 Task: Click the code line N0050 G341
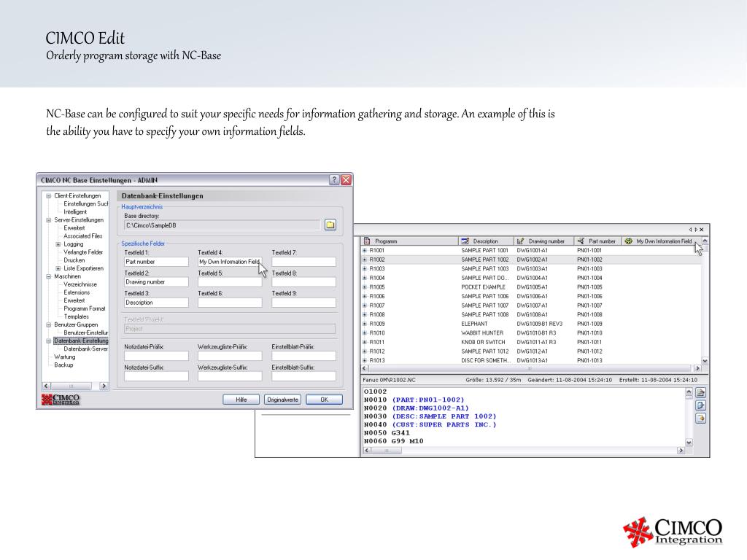(x=387, y=433)
